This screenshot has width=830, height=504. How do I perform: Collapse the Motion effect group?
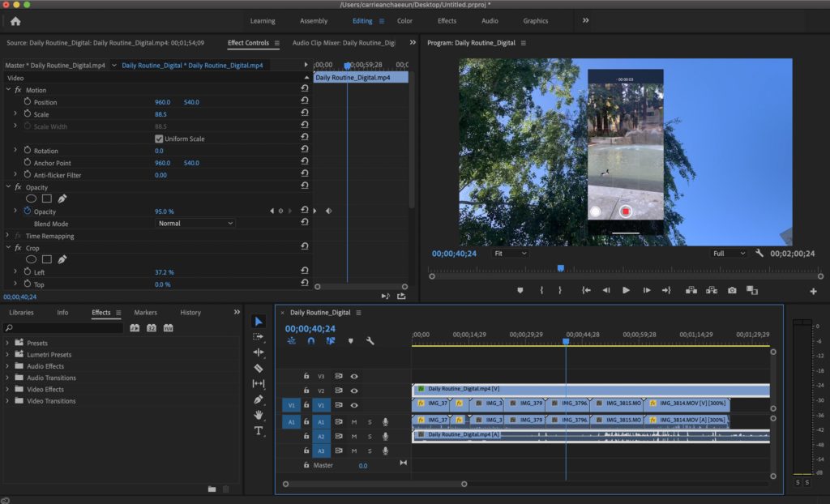coord(8,89)
